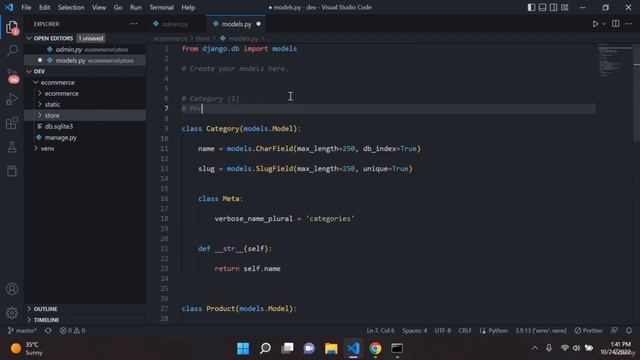Switch to the models.py editor tab
The image size is (640, 360).
click(x=236, y=24)
